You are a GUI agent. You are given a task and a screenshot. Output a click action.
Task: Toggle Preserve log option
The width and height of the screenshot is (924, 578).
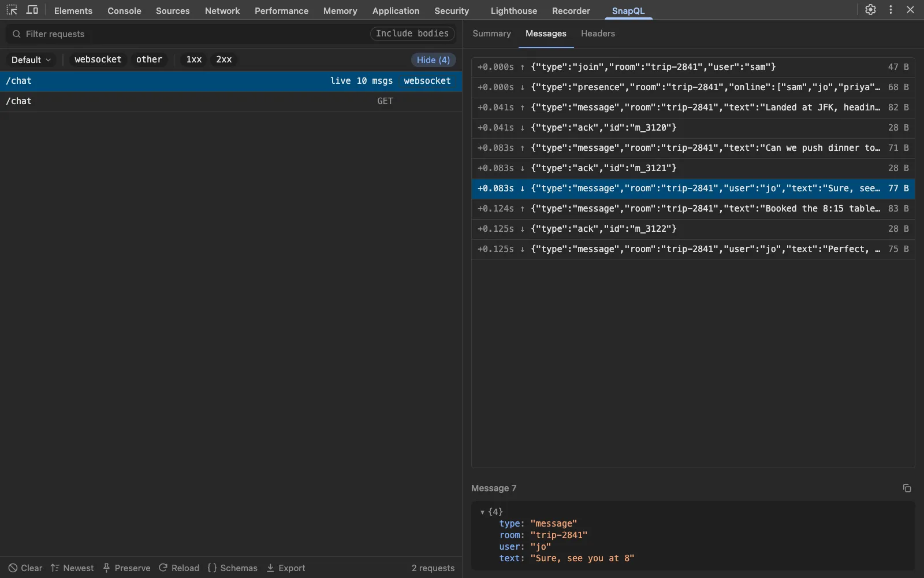(126, 568)
